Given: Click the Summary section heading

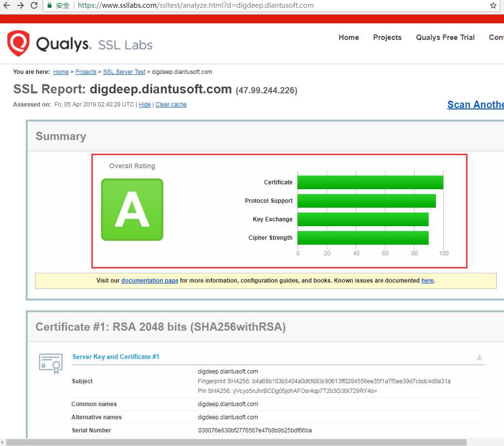Looking at the screenshot, I should pos(61,136).
